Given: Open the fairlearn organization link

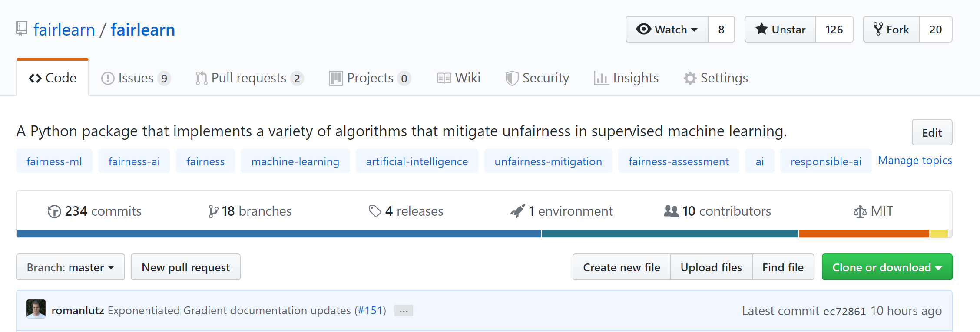Looking at the screenshot, I should point(64,30).
